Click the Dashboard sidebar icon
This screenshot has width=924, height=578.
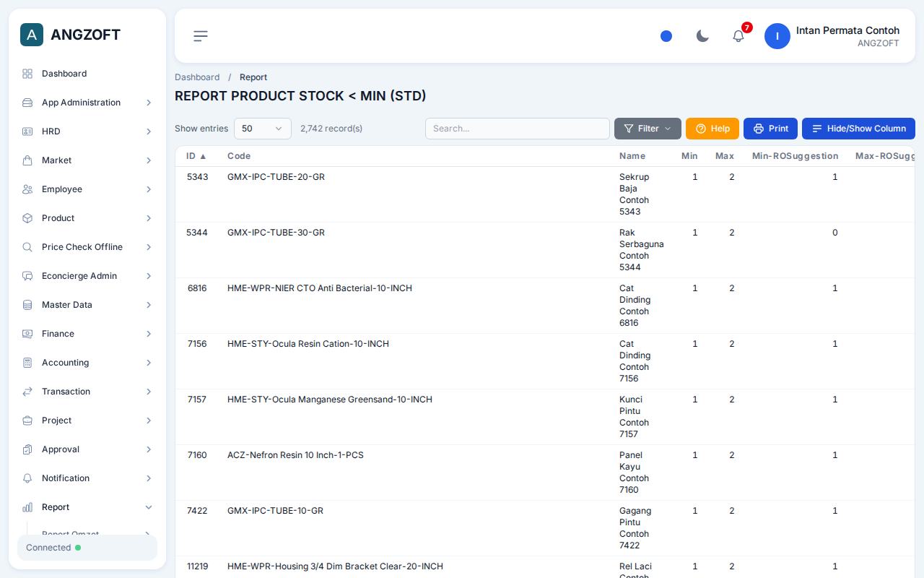(27, 74)
